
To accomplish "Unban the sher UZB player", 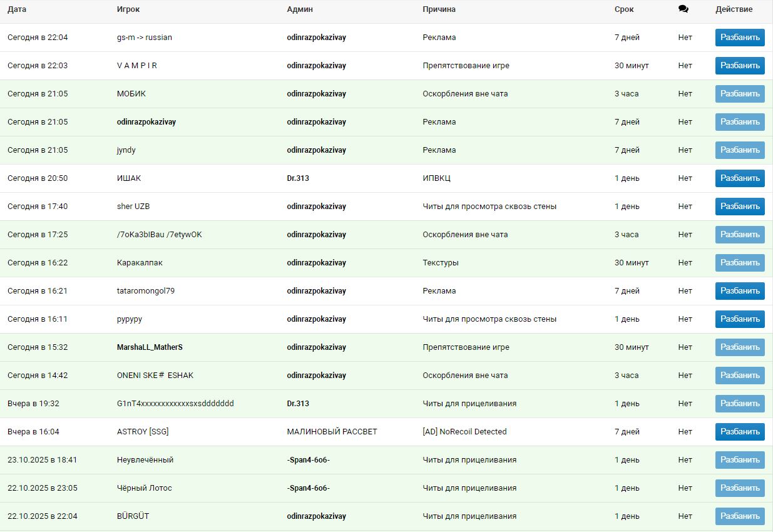I will tap(739, 207).
